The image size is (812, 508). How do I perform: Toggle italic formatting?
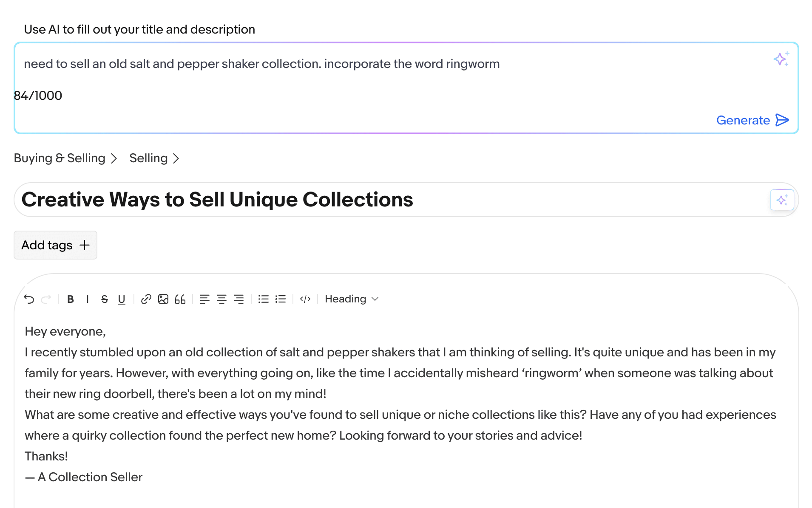(x=88, y=299)
